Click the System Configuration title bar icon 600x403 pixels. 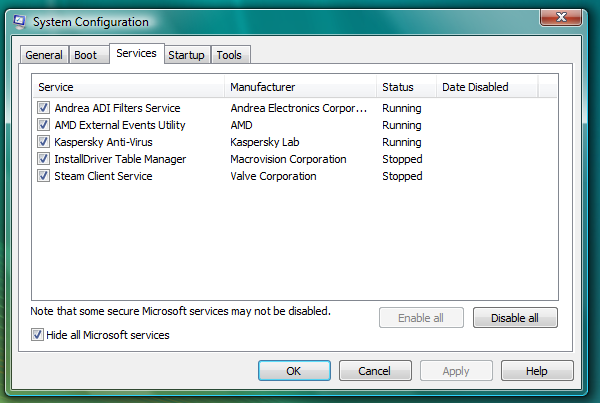[19, 22]
